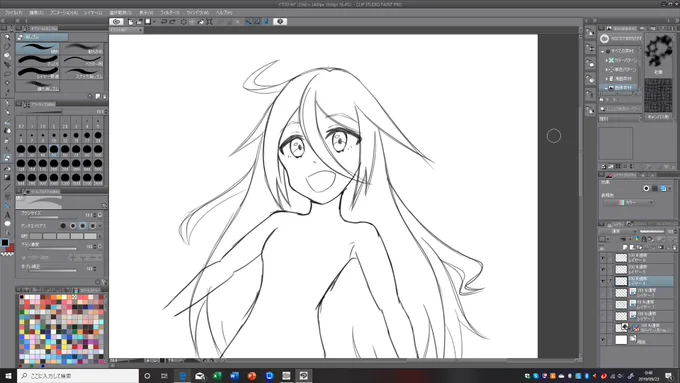
Task: Open CLIP STUDIO from the command bar
Action: click(116, 22)
